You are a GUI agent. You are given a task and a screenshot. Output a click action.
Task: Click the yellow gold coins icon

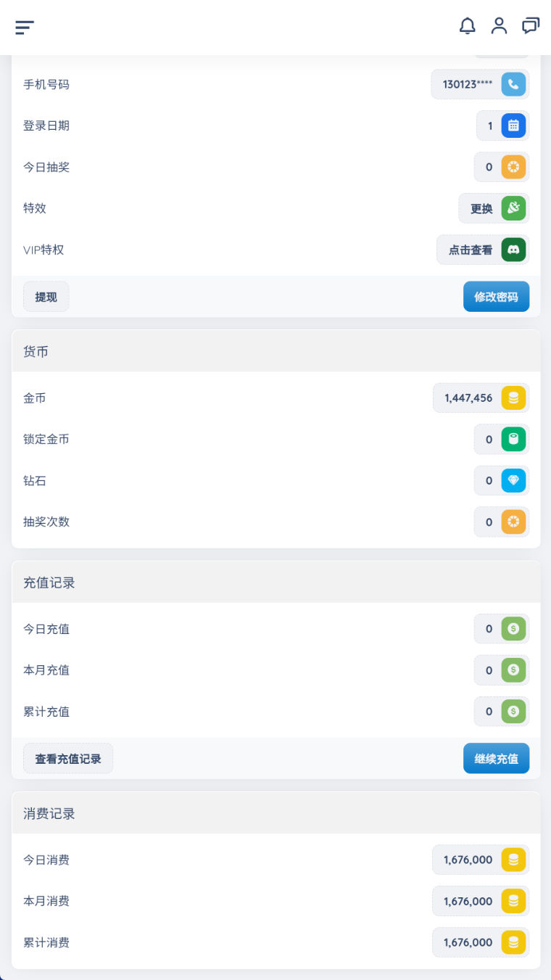513,398
